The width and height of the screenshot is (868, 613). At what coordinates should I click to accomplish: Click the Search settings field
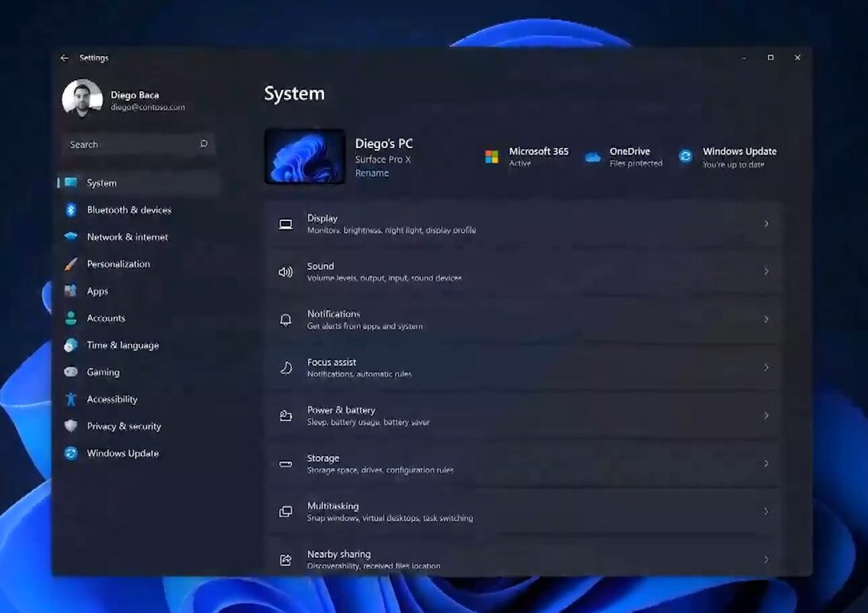(x=138, y=144)
